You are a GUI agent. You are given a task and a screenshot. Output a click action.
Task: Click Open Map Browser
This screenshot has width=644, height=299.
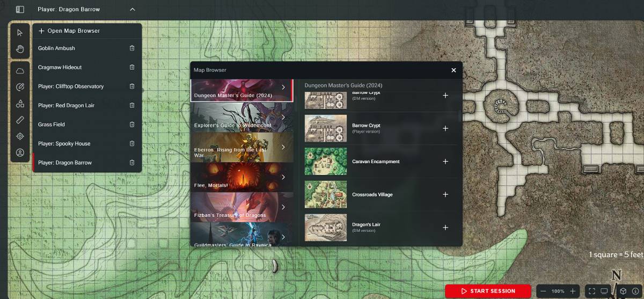(x=69, y=31)
